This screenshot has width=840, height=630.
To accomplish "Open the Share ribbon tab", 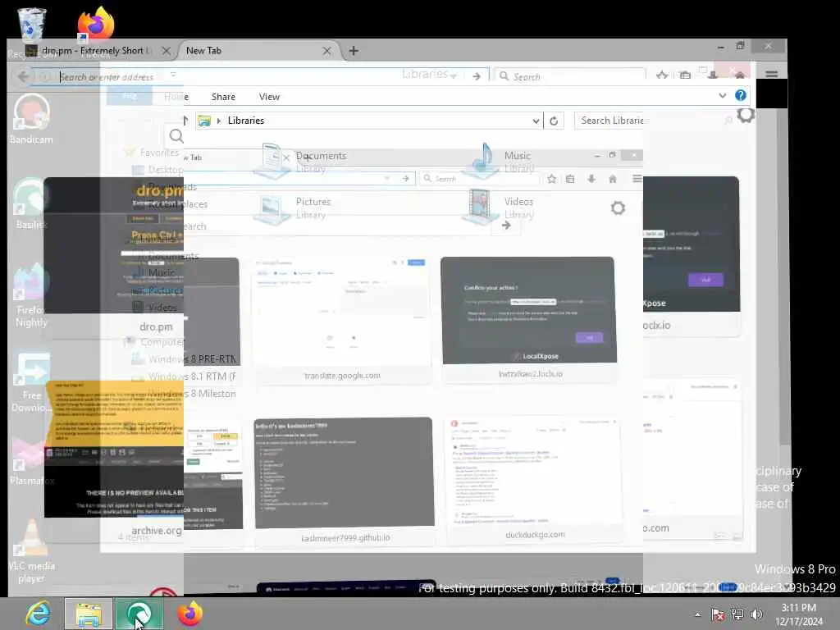I will tap(223, 97).
